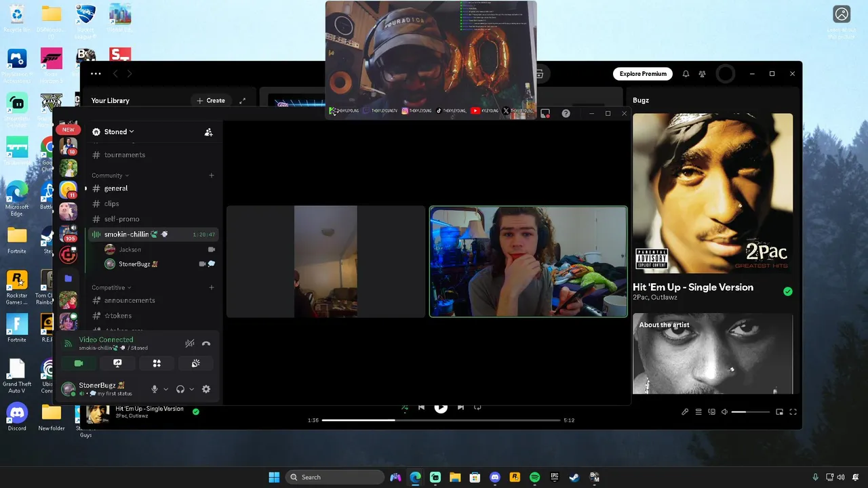Open Spotify from Windows taskbar

(534, 477)
